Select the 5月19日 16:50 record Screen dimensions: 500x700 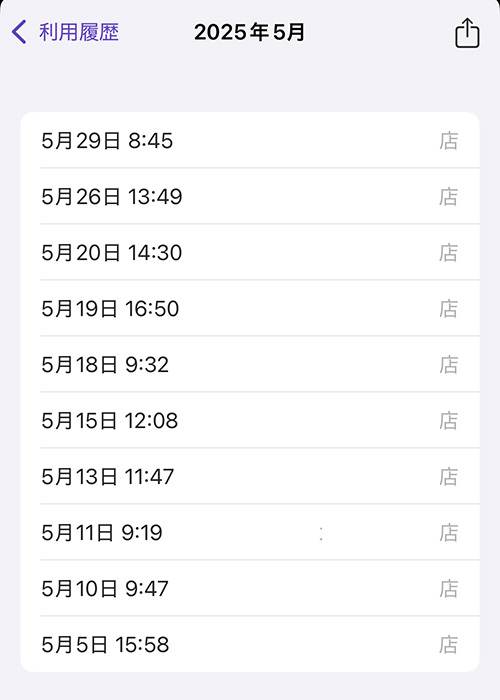250,308
